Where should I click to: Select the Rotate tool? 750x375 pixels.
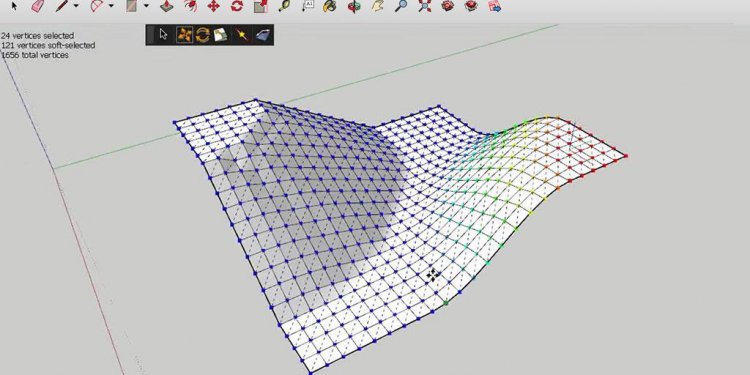click(x=237, y=6)
